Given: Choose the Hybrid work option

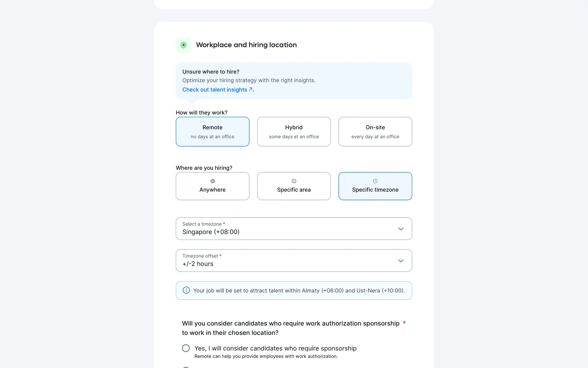Looking at the screenshot, I should click(294, 132).
